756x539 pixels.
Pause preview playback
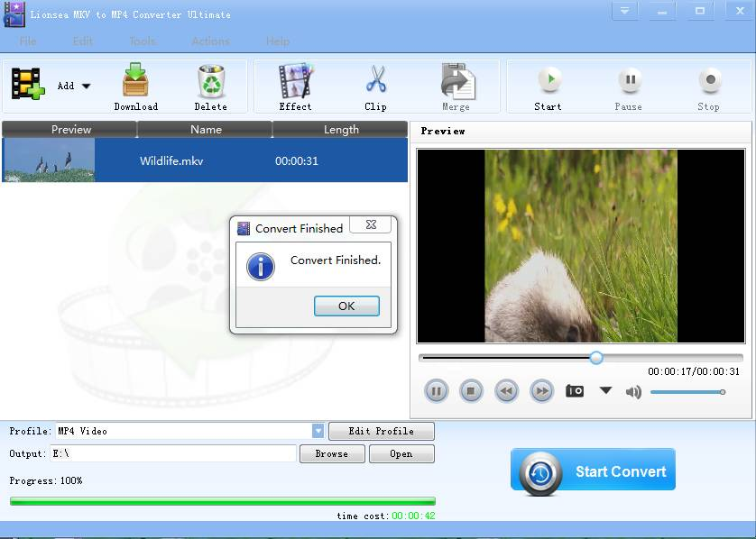point(437,391)
